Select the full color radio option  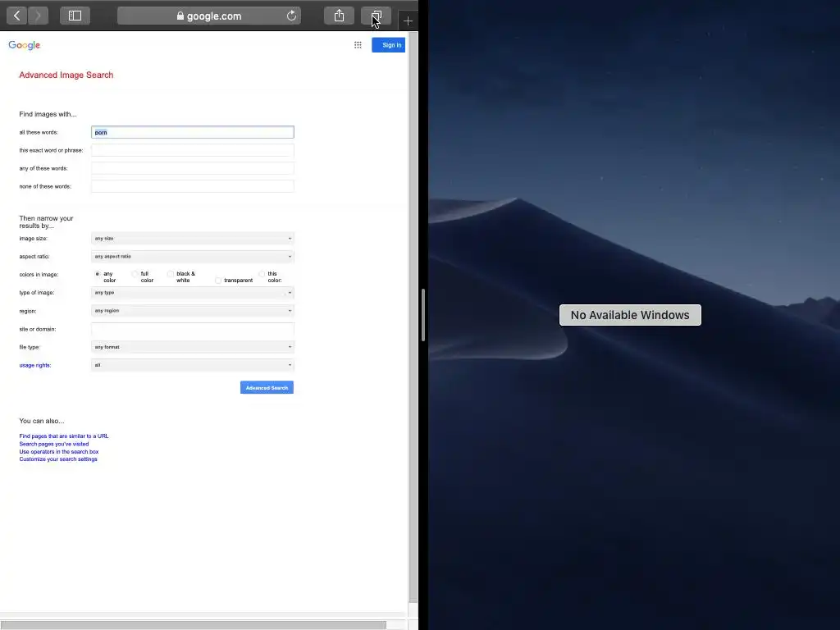(135, 274)
